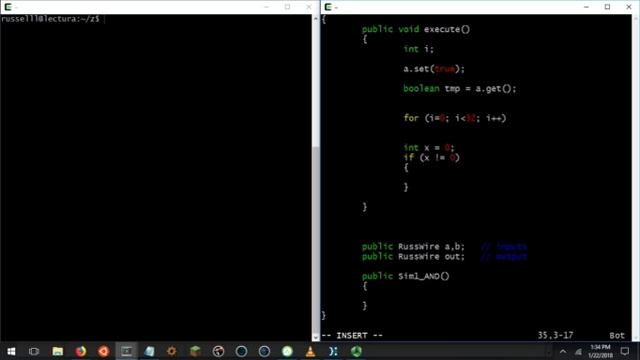Open Task View on the taskbar

(x=34, y=351)
